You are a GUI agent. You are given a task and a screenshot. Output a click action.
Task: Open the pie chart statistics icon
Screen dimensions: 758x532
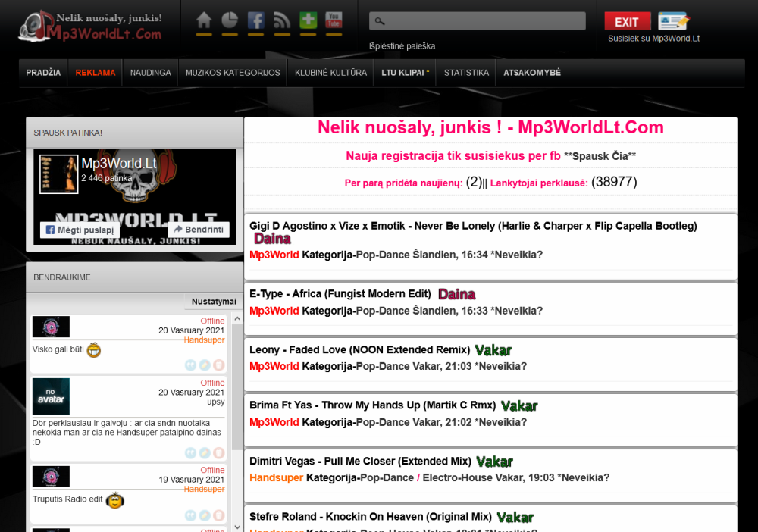point(230,20)
